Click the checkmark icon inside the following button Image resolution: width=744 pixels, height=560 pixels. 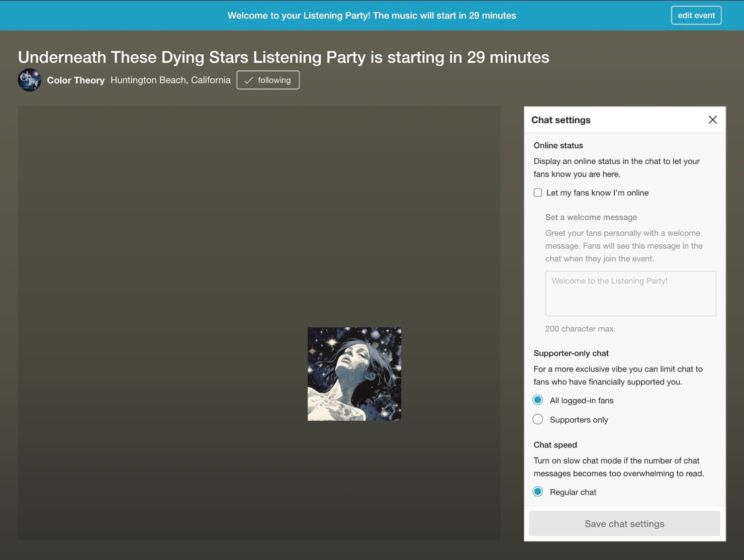click(x=248, y=79)
